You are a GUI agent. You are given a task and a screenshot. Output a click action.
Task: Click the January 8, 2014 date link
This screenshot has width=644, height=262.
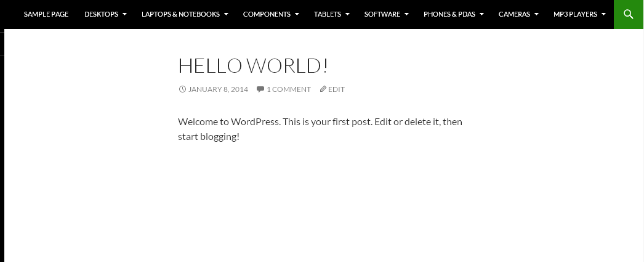[218, 89]
